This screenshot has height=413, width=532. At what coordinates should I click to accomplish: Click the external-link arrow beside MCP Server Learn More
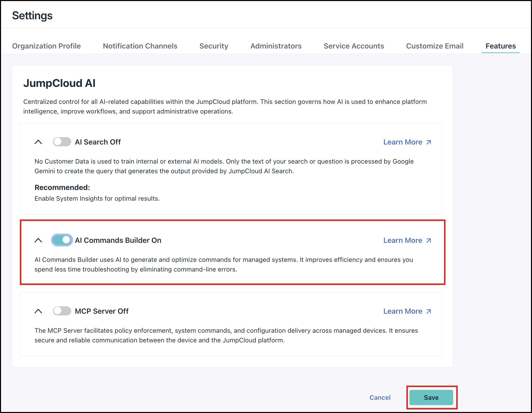pos(429,311)
